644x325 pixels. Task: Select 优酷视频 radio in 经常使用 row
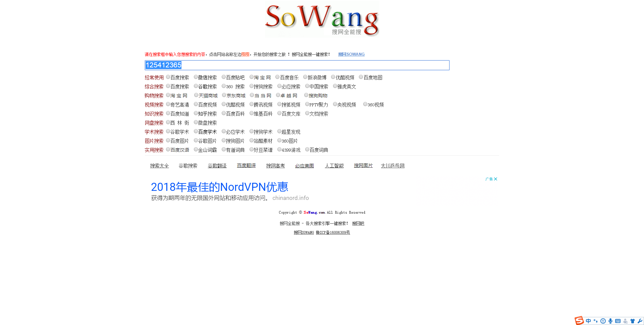coord(333,77)
